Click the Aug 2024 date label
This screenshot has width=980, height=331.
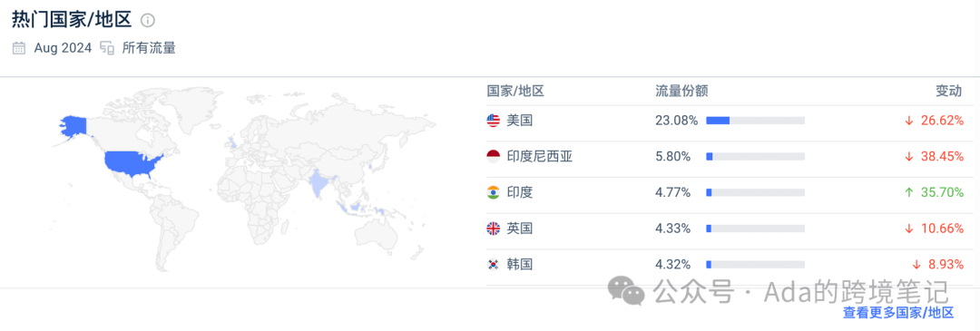63,48
